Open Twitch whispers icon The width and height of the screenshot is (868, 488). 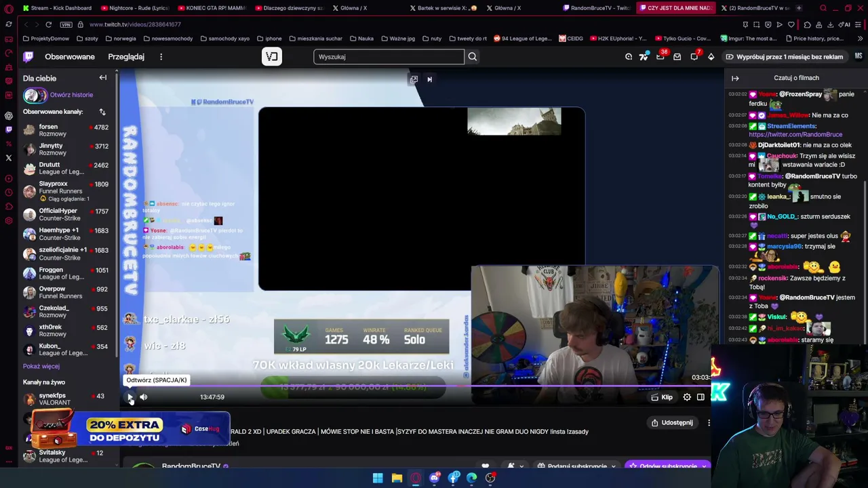tap(677, 57)
